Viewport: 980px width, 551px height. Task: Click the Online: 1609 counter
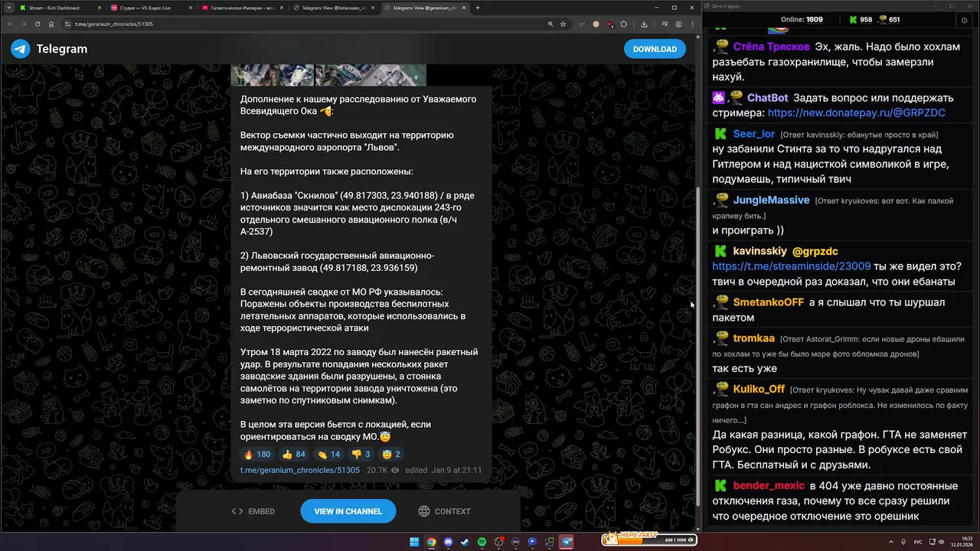pyautogui.click(x=802, y=20)
